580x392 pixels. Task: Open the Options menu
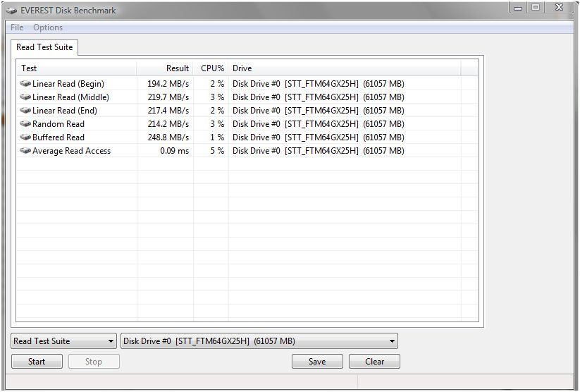[x=48, y=27]
